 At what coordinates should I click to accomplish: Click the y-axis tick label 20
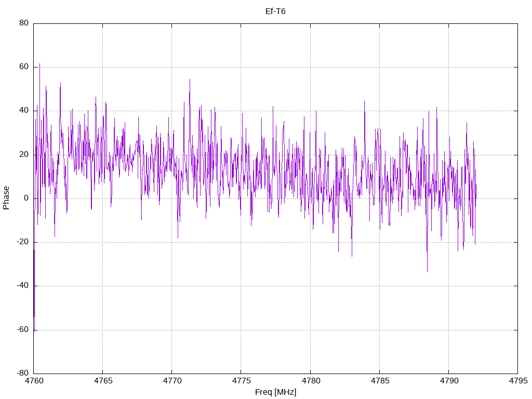pyautogui.click(x=24, y=154)
